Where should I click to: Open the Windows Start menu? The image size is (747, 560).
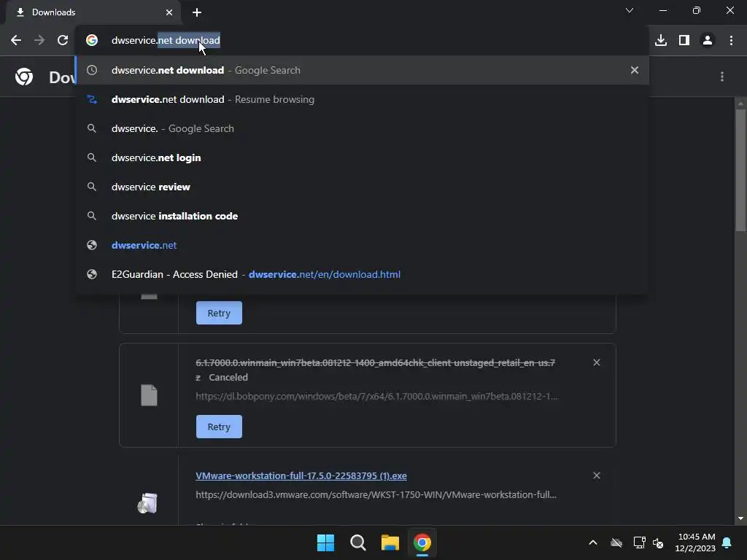pos(326,542)
